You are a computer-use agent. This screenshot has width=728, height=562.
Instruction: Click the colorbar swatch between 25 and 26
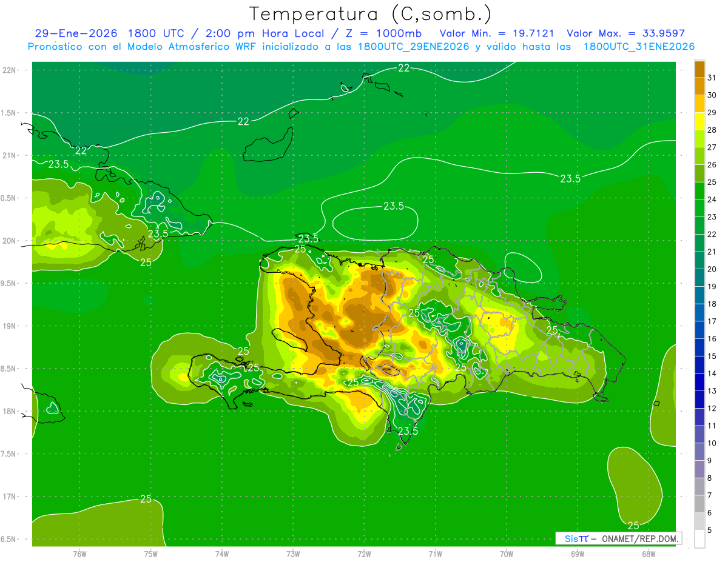click(x=699, y=173)
